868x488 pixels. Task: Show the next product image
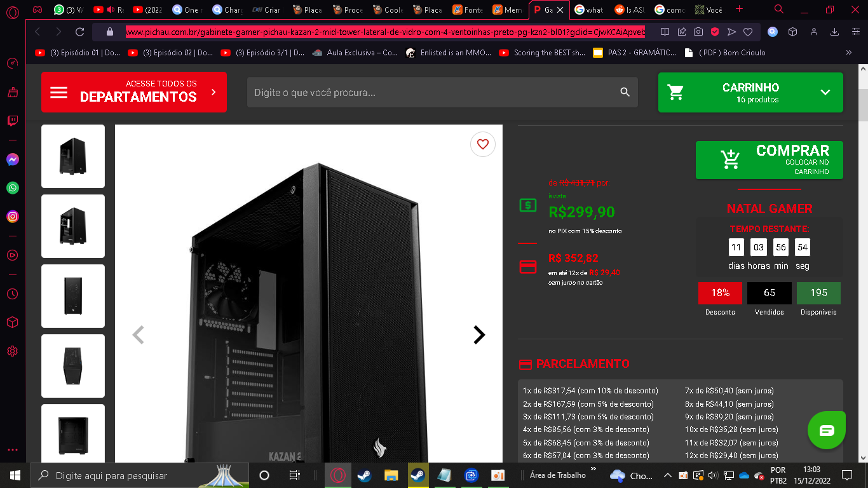click(x=479, y=335)
